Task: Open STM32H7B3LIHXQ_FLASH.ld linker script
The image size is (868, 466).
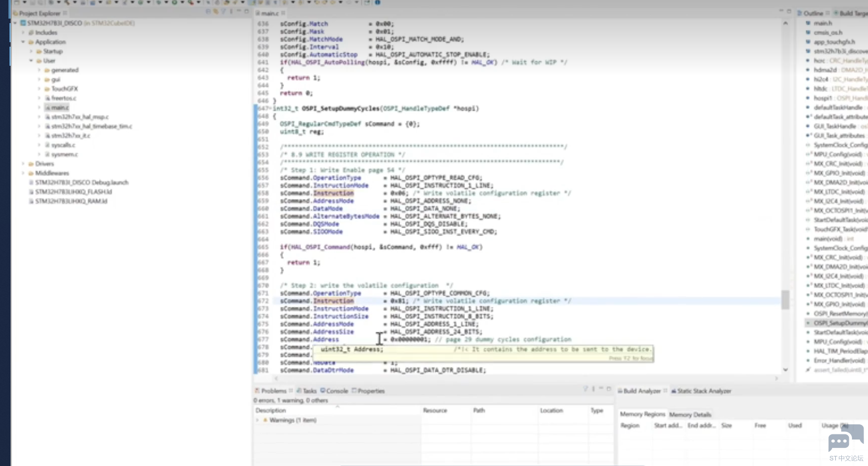Action: (73, 192)
